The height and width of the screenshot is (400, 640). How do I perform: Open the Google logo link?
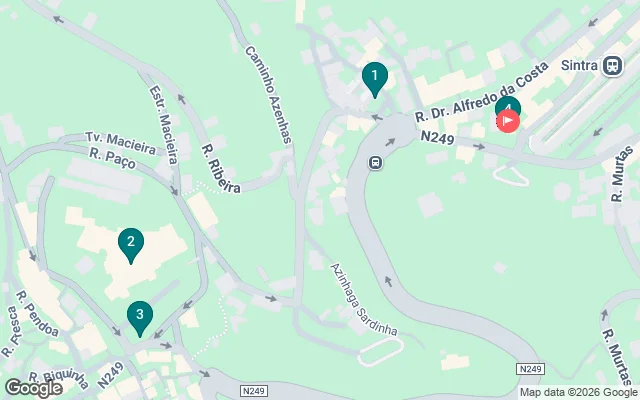(34, 388)
